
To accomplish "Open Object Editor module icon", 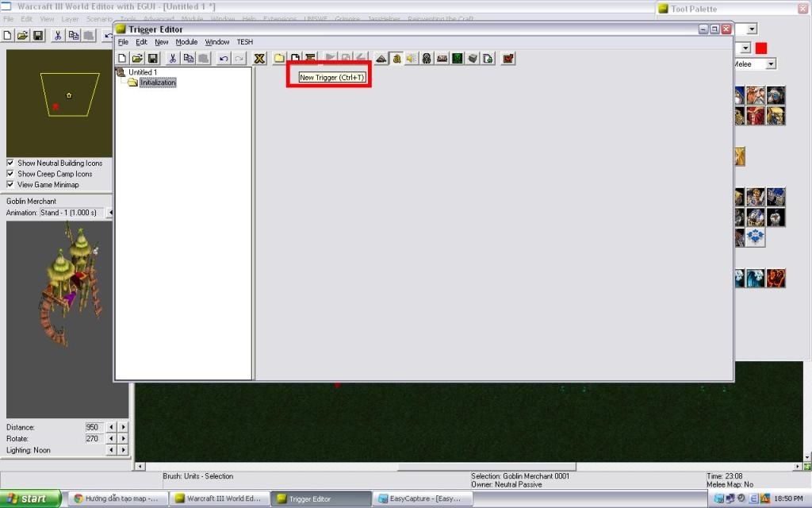I will click(x=426, y=59).
